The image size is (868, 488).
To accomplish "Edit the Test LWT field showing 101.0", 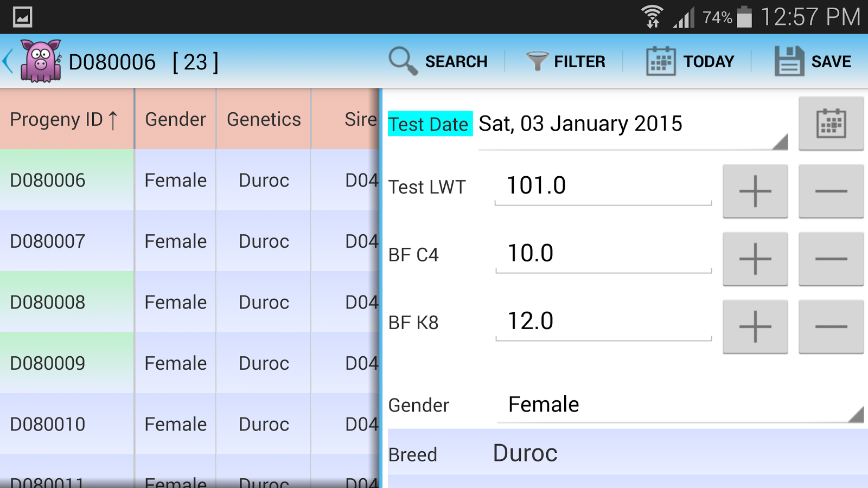I will [603, 187].
